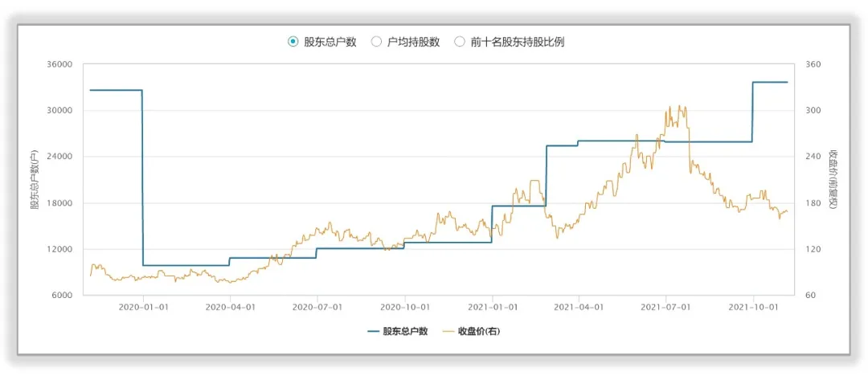
Task: Select the 前十名股东持股比例 radio option
Action: (x=460, y=42)
